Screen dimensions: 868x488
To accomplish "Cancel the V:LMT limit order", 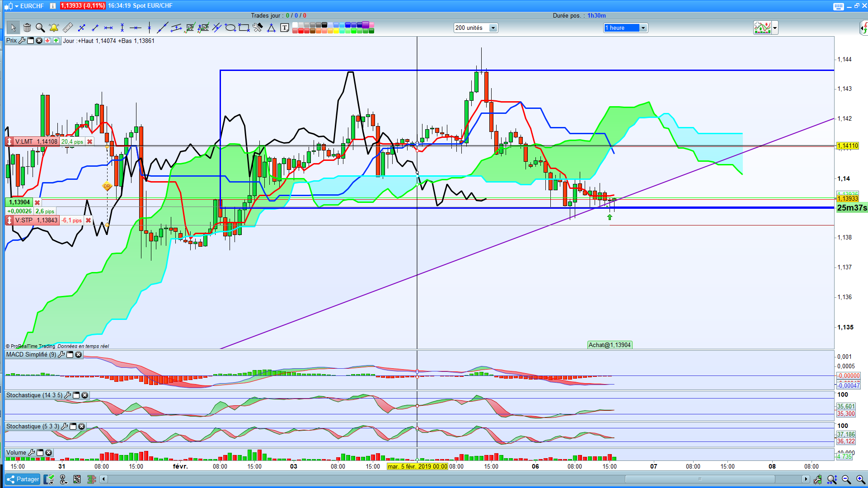I will point(89,142).
